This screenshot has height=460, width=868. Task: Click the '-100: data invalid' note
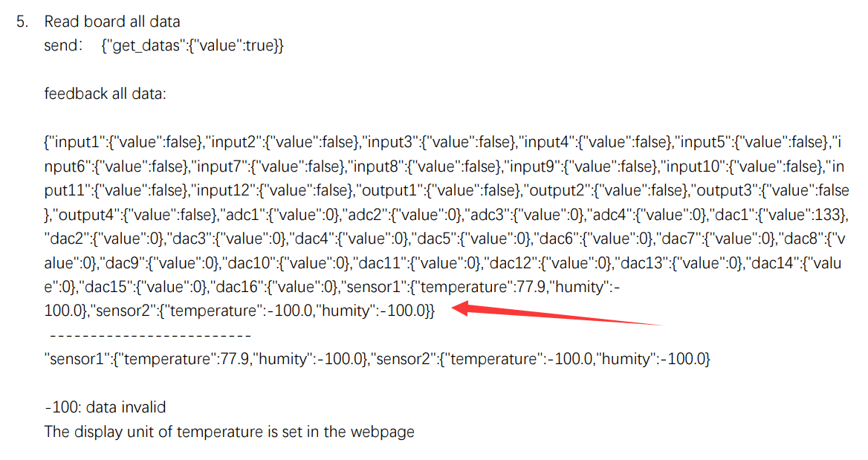coord(106,407)
